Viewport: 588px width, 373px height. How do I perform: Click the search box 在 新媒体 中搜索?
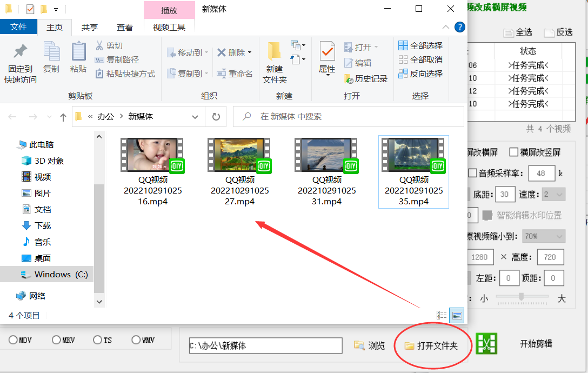[x=349, y=117]
